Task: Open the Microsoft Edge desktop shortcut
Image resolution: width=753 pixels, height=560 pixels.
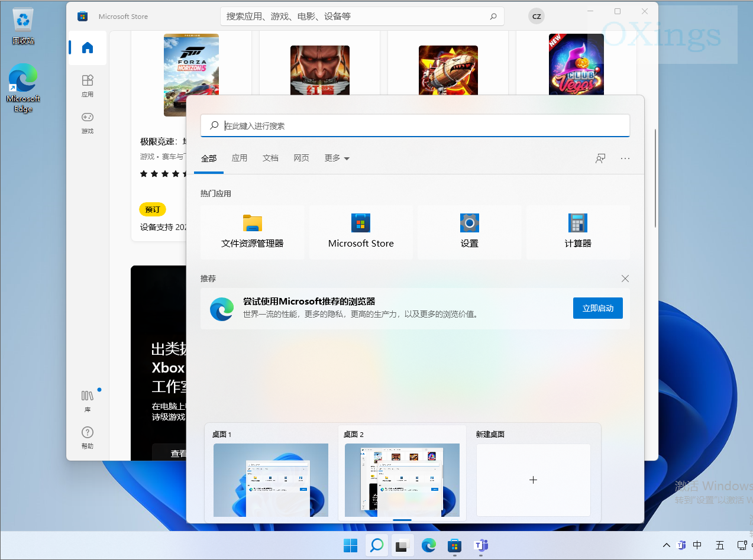Action: 23,88
